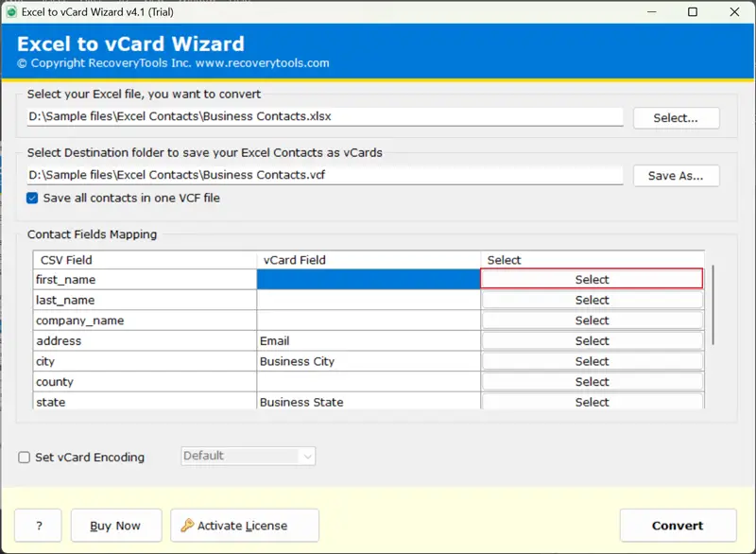Maximize the wizard window

tap(693, 12)
